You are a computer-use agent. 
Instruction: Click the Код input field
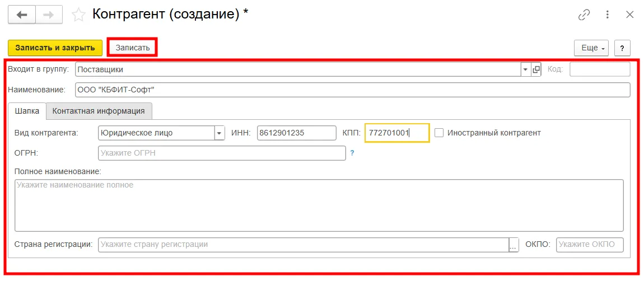coord(600,69)
